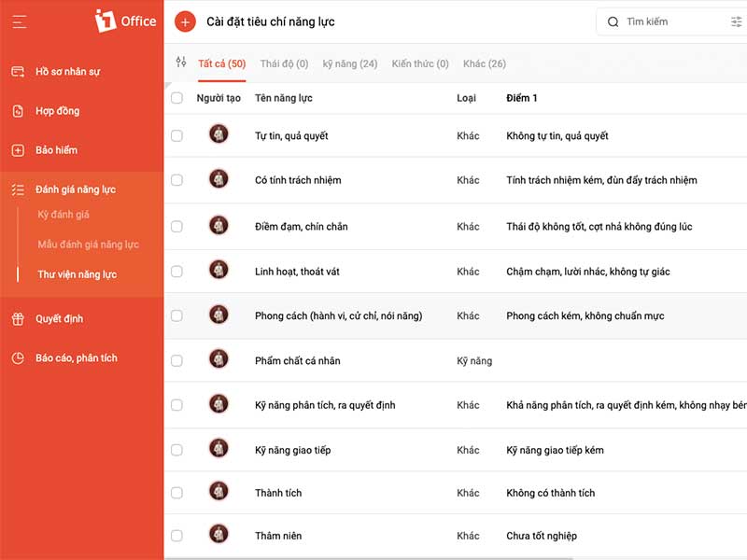Click the Bảo hiểm sidebar icon

pos(18,150)
